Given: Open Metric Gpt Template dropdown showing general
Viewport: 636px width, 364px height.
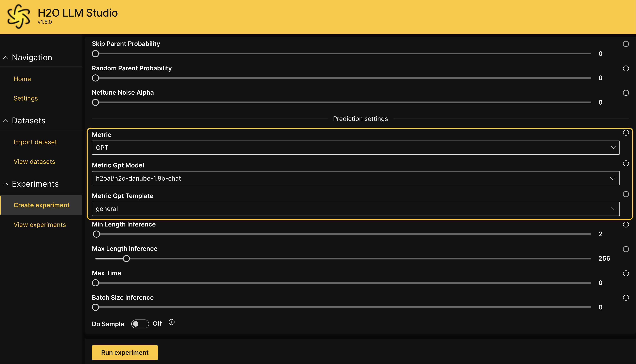Looking at the screenshot, I should click(355, 209).
